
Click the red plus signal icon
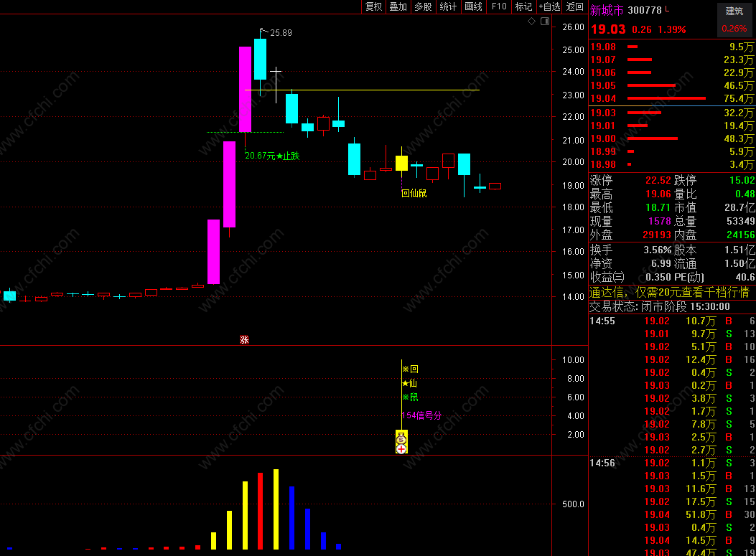(401, 449)
